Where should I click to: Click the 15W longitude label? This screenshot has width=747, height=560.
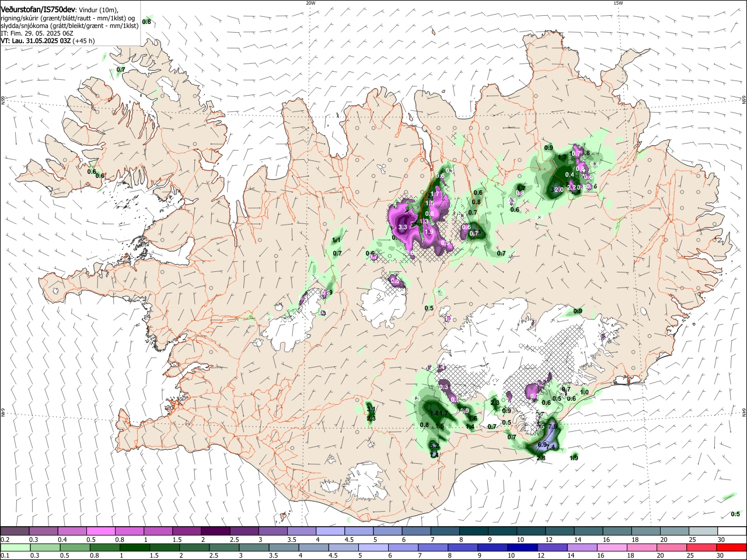[x=618, y=3]
